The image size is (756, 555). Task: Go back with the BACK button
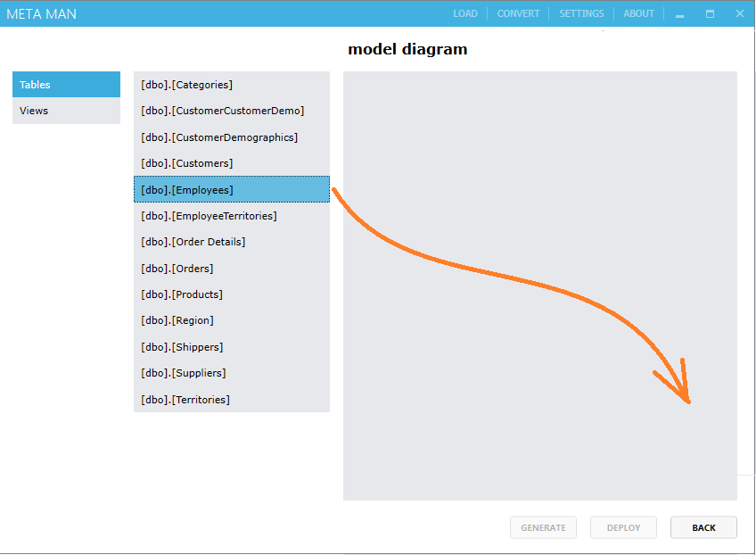pos(703,527)
